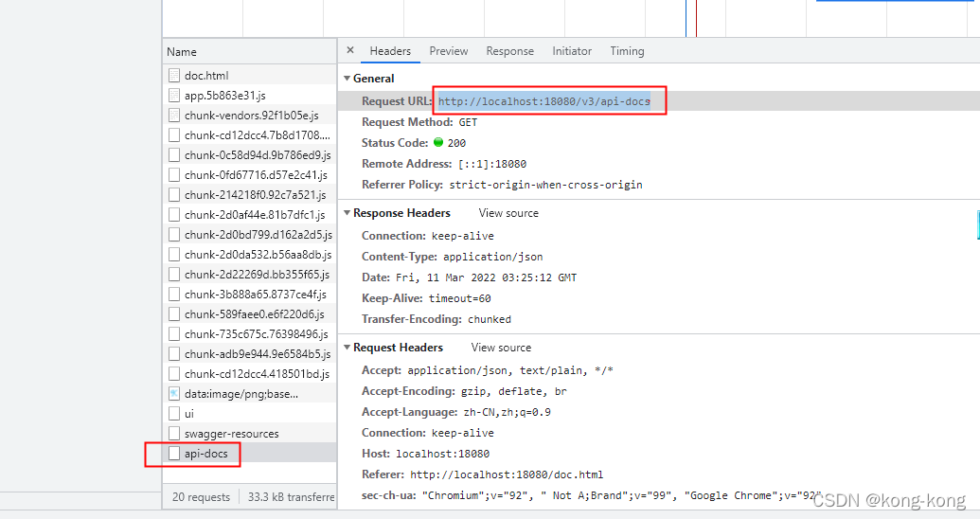This screenshot has height=519, width=980.
Task: Click the app.5b863e31.js script file icon
Action: (174, 95)
